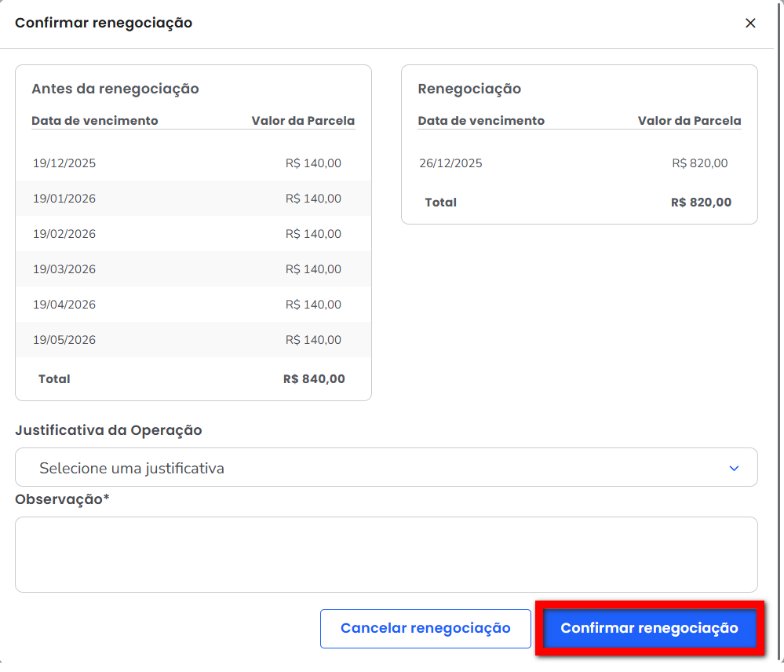The height and width of the screenshot is (672, 784).
Task: Select the renegotiated 26/12/2025 due date
Action: 450,163
